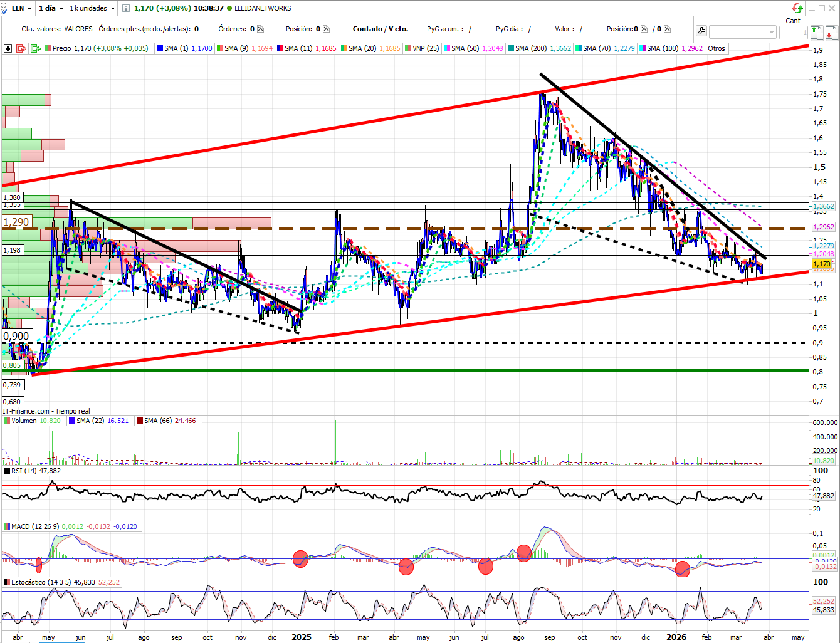Expand the 1 k unidades dropdown

click(x=92, y=8)
